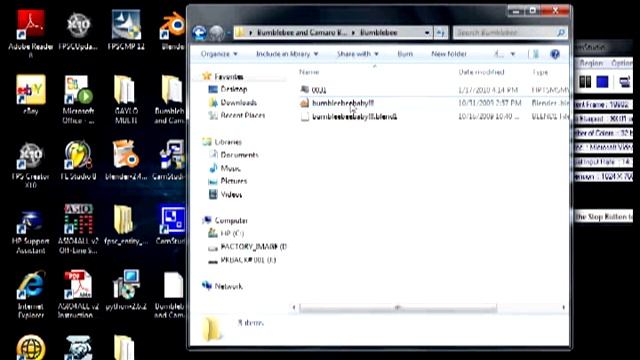Open the Organize dropdown menu
The height and width of the screenshot is (360, 640).
coord(219,54)
